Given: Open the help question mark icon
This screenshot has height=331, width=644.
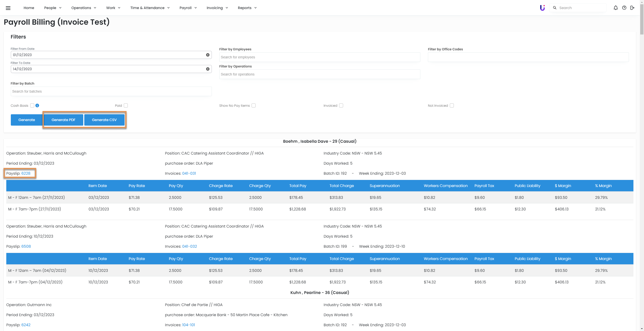Looking at the screenshot, I should coord(624,8).
